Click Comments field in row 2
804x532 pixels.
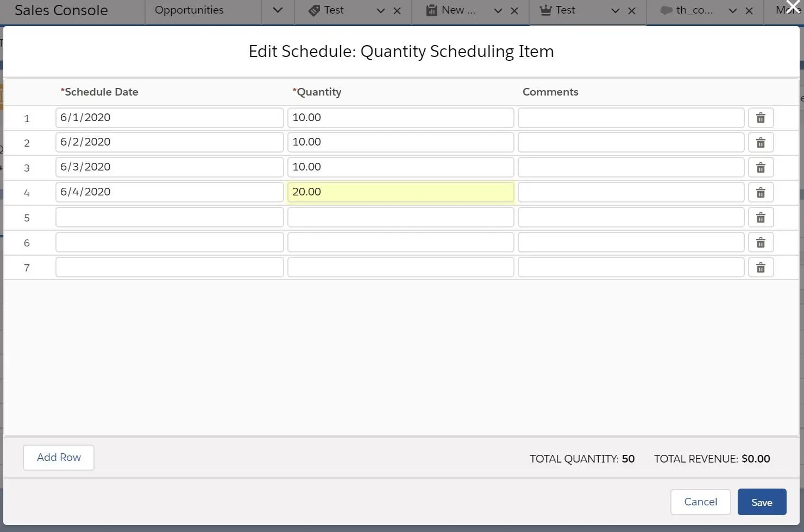pos(631,142)
